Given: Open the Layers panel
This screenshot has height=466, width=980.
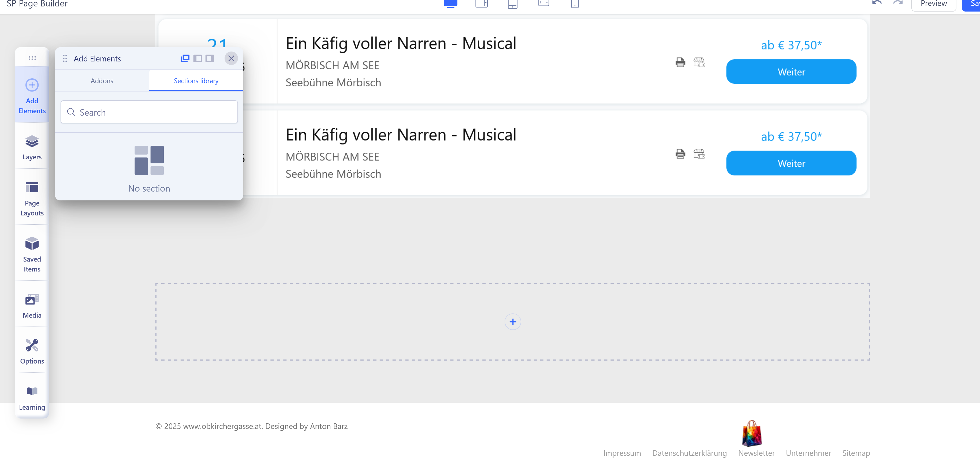Looking at the screenshot, I should click(x=32, y=147).
